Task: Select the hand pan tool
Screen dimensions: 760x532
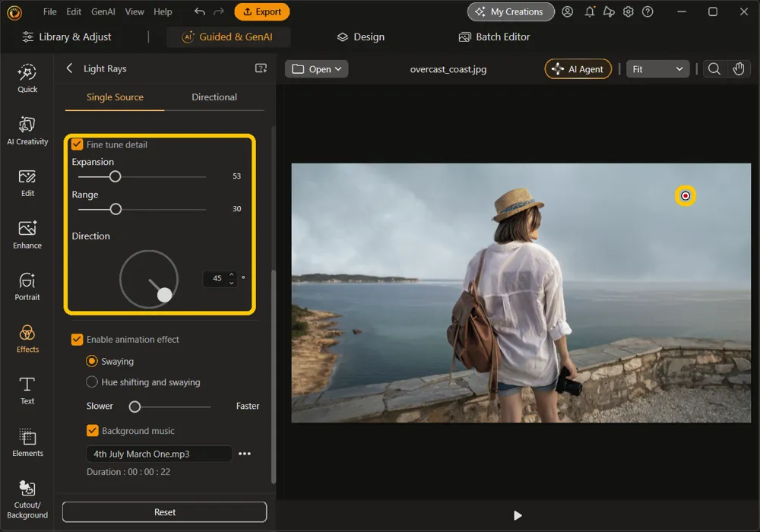Action: 738,69
